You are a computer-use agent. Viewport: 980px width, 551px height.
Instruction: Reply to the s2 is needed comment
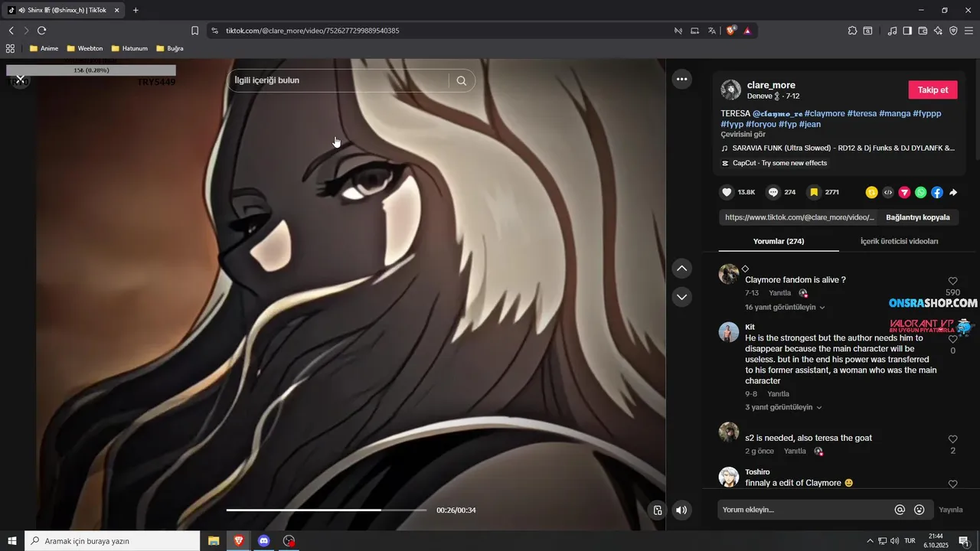click(x=795, y=452)
